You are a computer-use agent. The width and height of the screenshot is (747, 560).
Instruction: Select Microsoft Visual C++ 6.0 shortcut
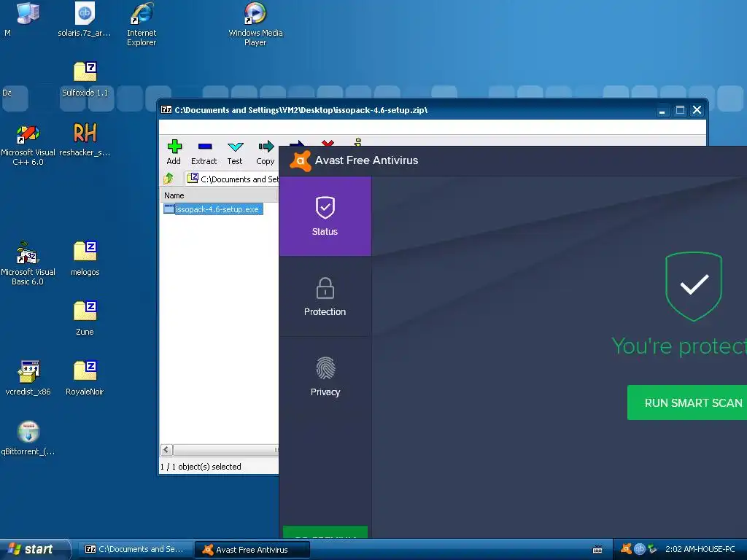[x=28, y=144]
